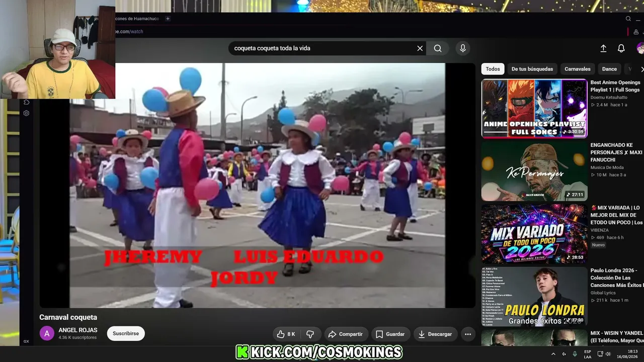The width and height of the screenshot is (644, 362).
Task: Select the De tus búsquedas chip
Action: [x=532, y=69]
